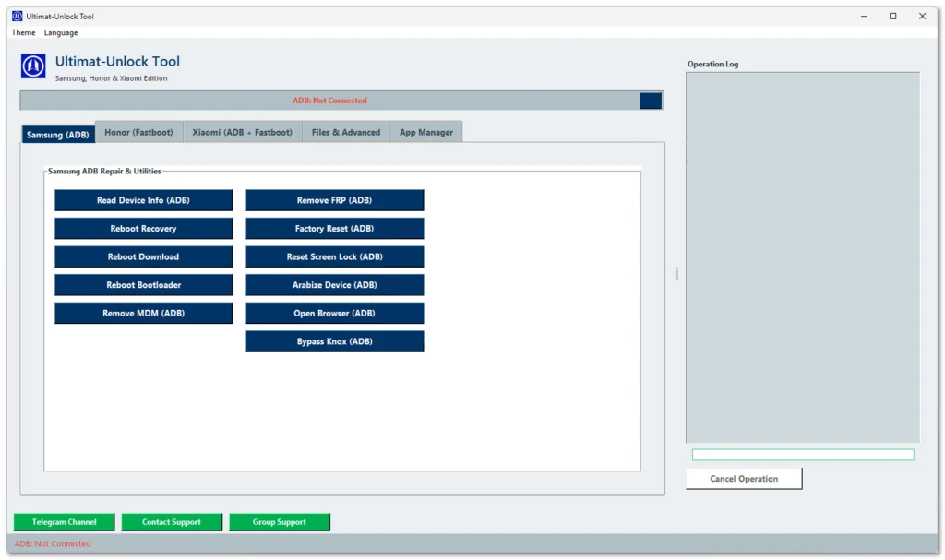The height and width of the screenshot is (560, 945).
Task: Click the Reboot Recovery button
Action: [143, 229]
